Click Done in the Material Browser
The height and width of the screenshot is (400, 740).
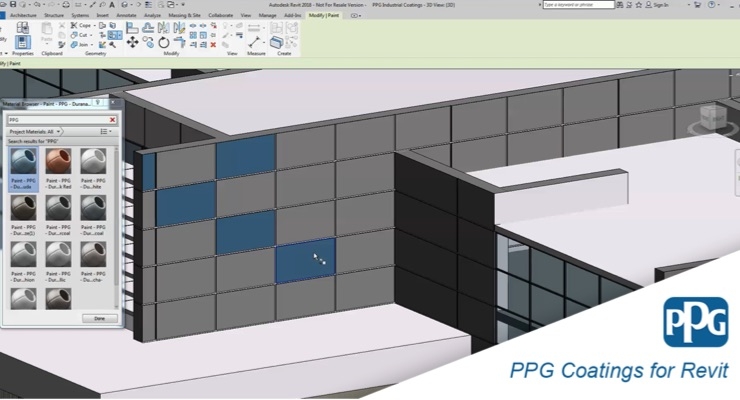pyautogui.click(x=100, y=318)
